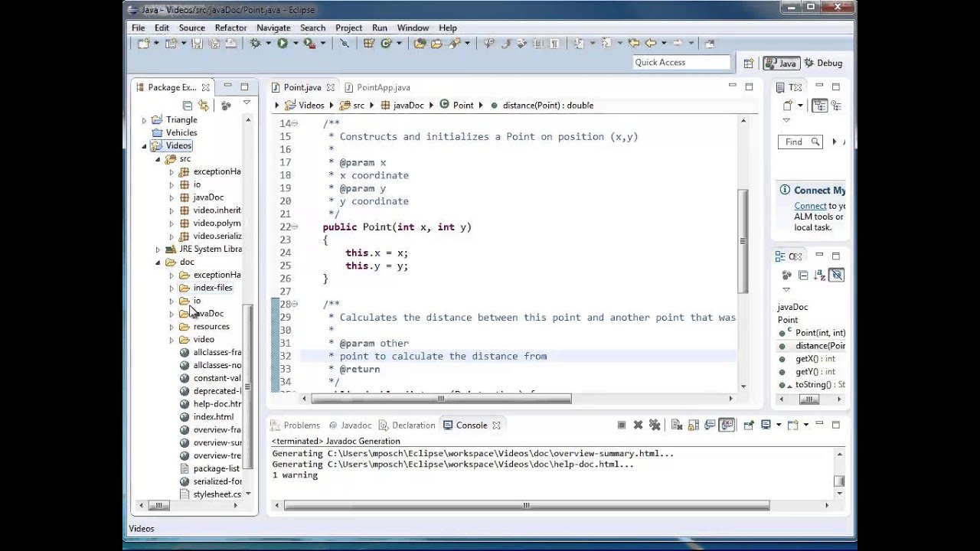Click the Open Task folder icon
This screenshot has height=551, width=980.
click(436, 44)
